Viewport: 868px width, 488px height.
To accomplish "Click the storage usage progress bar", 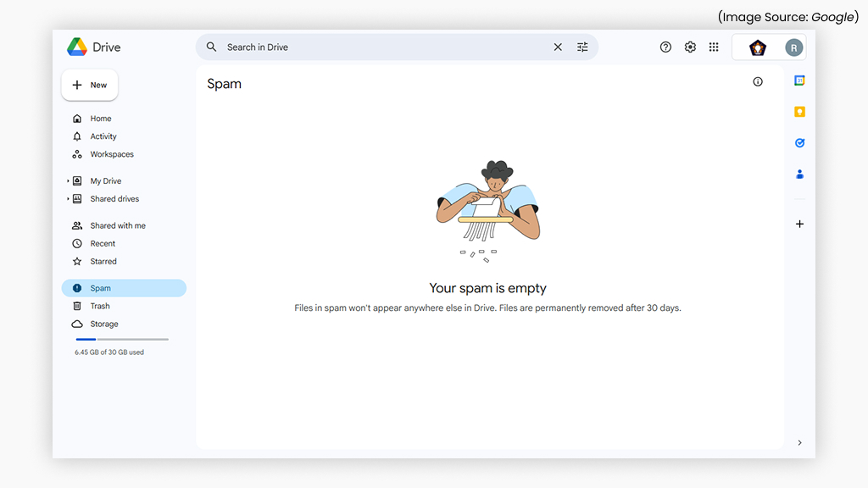I will [x=121, y=338].
